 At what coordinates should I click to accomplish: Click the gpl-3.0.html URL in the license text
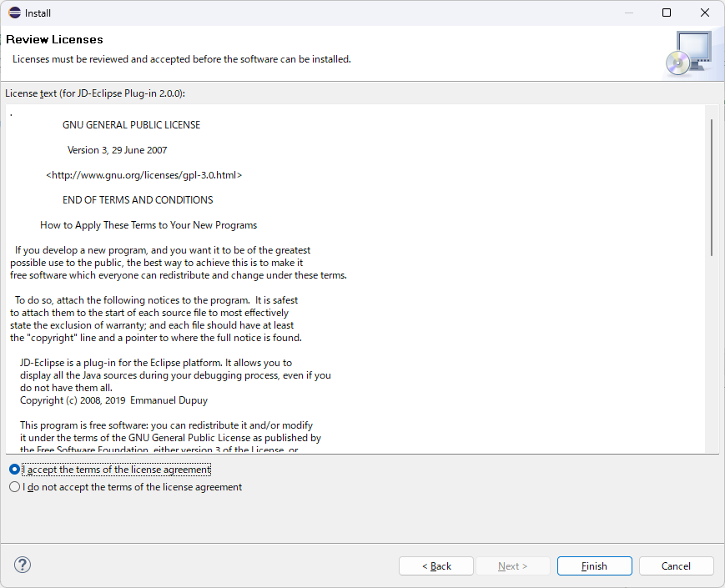(x=143, y=175)
